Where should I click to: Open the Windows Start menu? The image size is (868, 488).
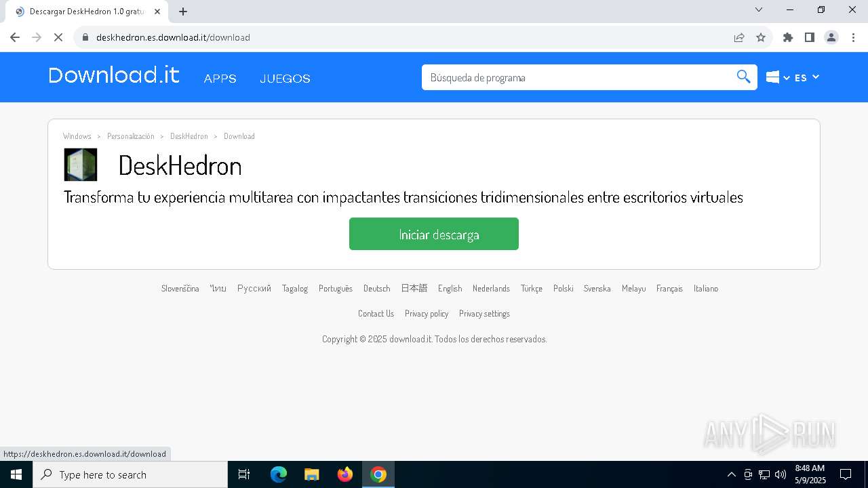(x=16, y=474)
